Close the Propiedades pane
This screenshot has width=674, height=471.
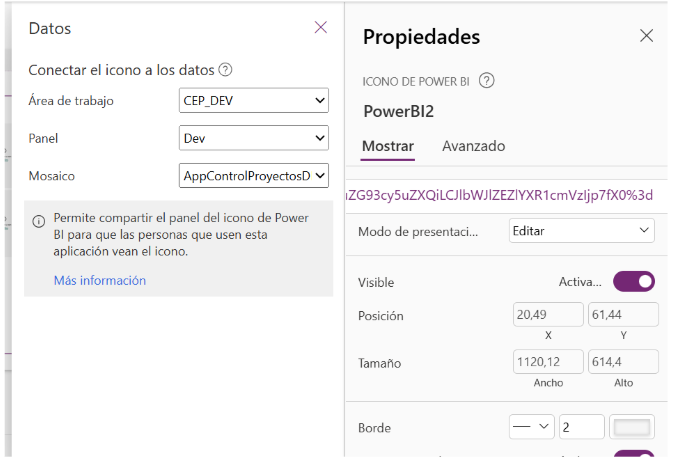pos(646,36)
